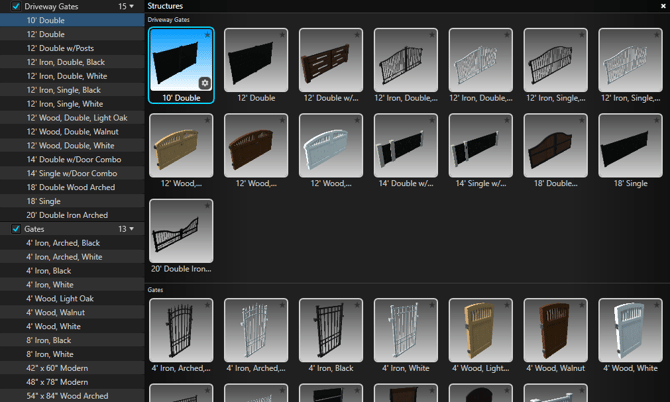Collapse the Driveway Gates list arrow
The height and width of the screenshot is (402, 670).
[131, 6]
